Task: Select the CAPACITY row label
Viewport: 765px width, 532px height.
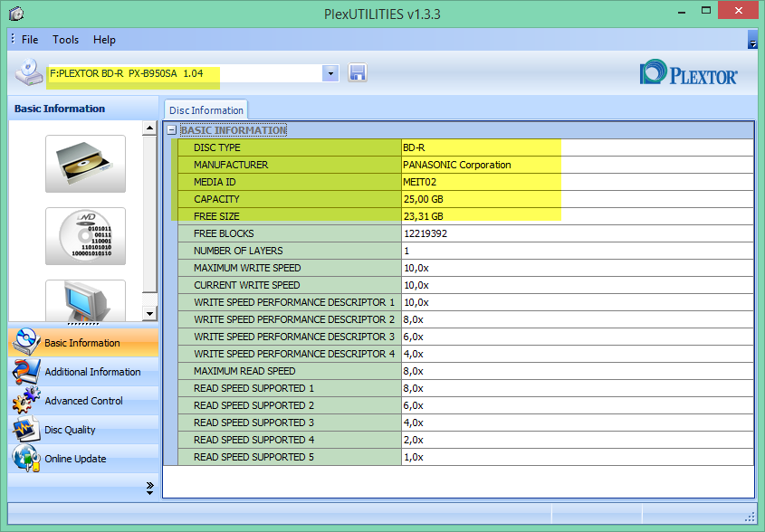Action: (216, 199)
